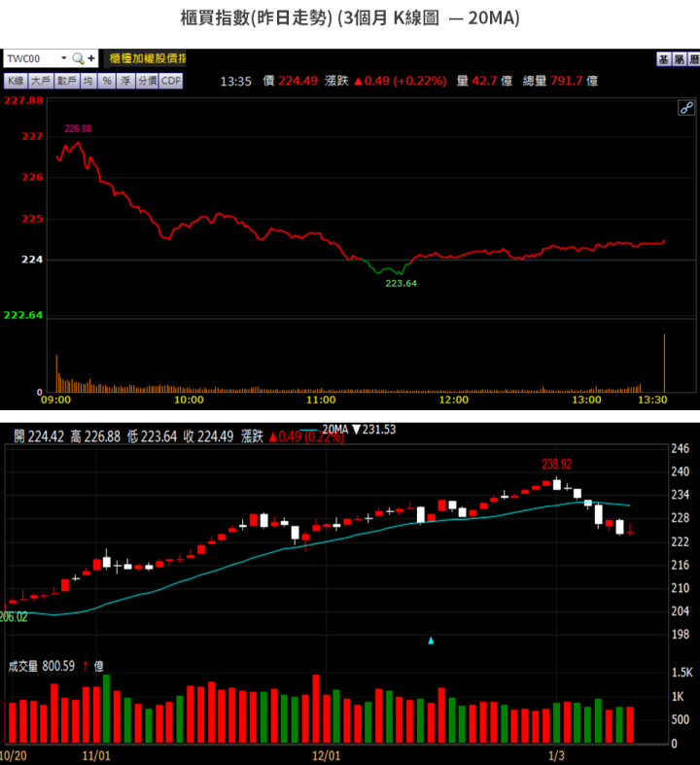Click the 11/01 date axis label

click(96, 755)
